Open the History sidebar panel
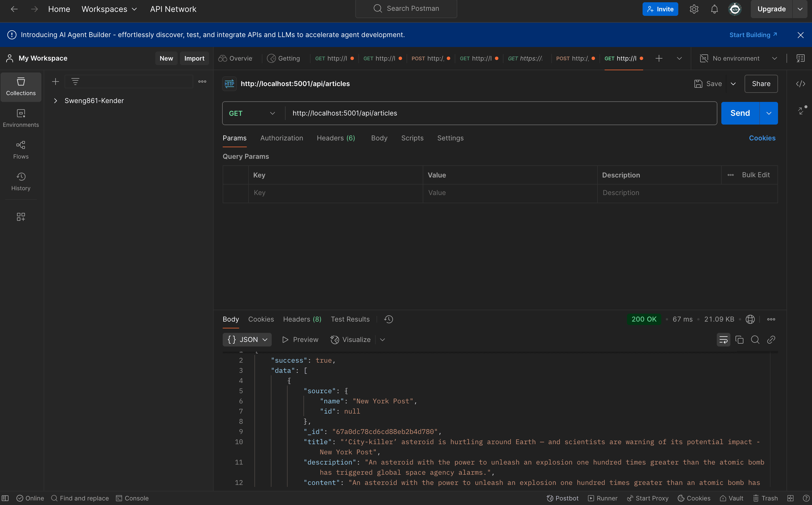The width and height of the screenshot is (812, 505). tap(21, 182)
